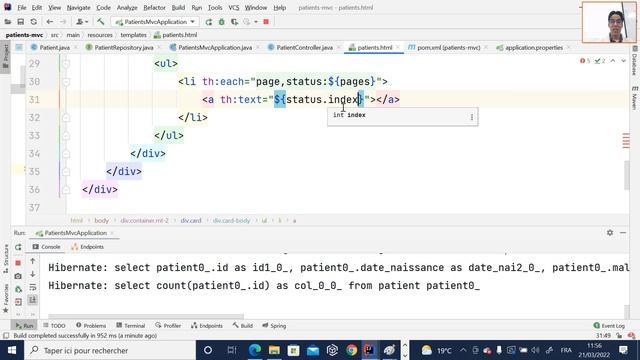Collapse ul tag fold at line 29
Screen dimensions: 640x360
[x=66, y=64]
